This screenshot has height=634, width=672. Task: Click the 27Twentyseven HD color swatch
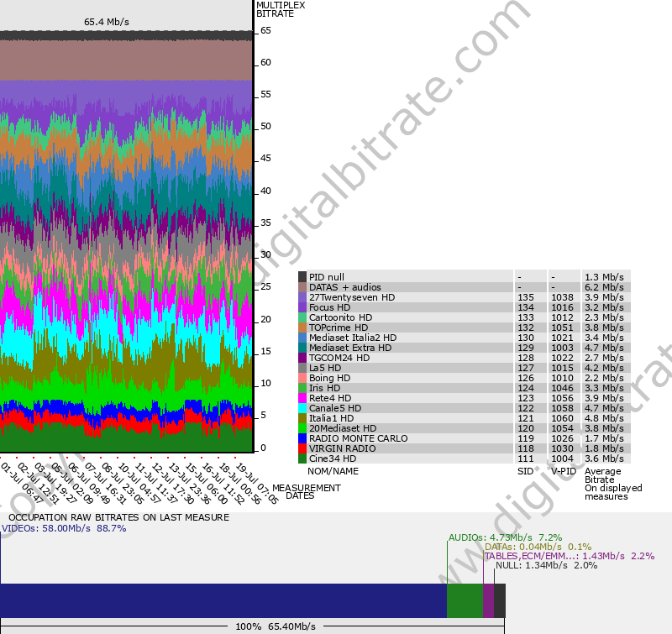[x=302, y=297]
